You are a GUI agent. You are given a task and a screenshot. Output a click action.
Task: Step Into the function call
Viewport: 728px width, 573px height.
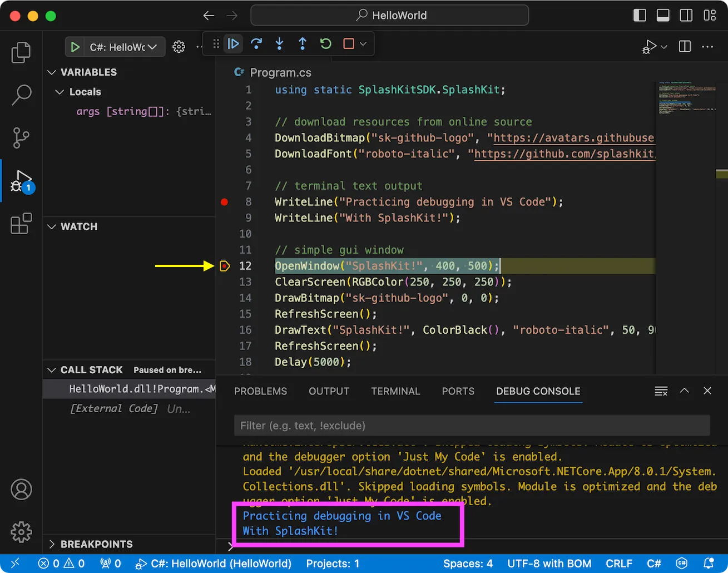[x=280, y=44]
